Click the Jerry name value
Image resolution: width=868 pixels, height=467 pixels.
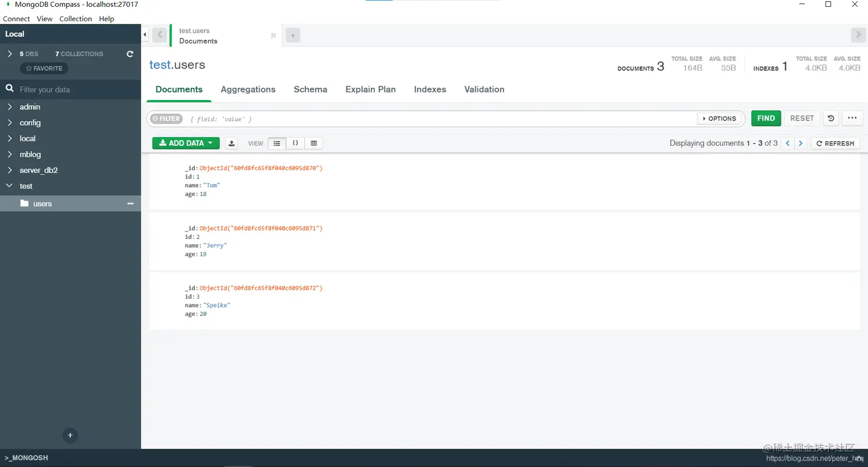(215, 245)
